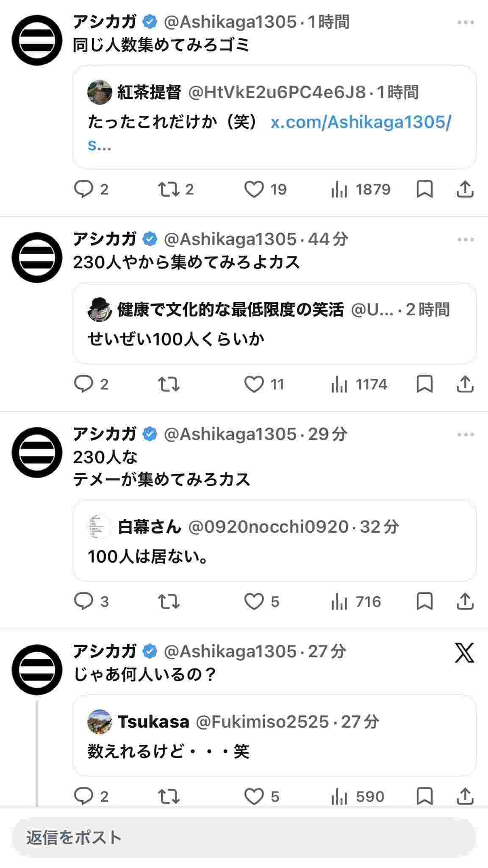Open more options on the 29分 post
The width and height of the screenshot is (488, 868).
coord(466,435)
